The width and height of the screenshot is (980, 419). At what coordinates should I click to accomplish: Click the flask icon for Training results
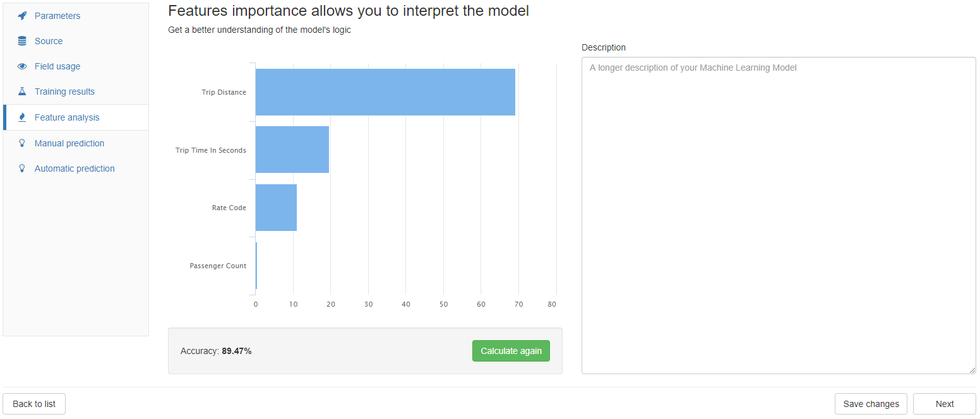[22, 91]
